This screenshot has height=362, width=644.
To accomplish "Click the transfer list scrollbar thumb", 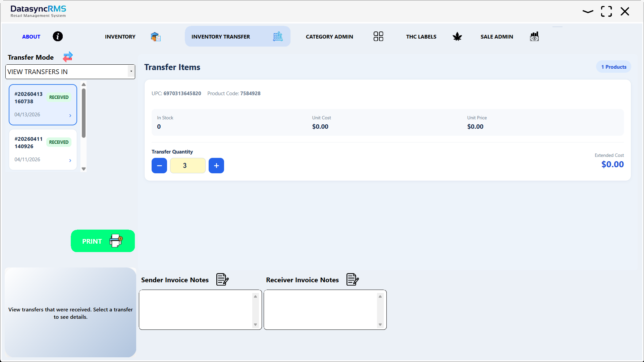I will pos(84,113).
